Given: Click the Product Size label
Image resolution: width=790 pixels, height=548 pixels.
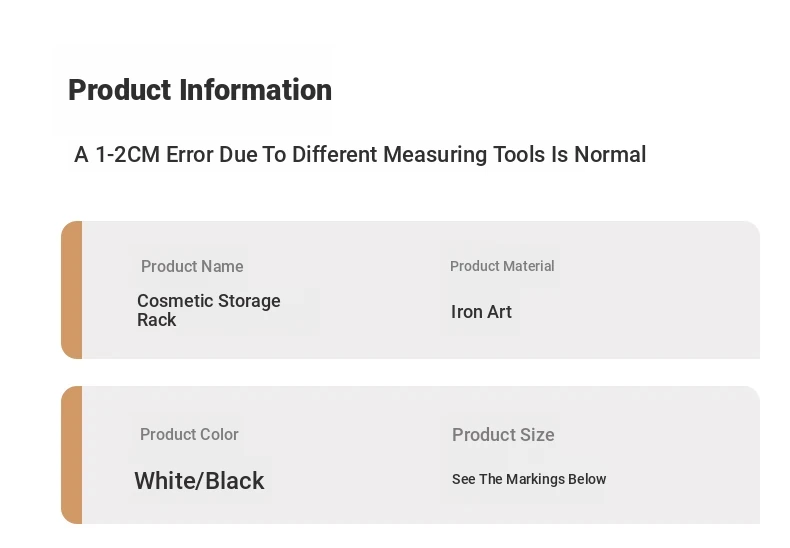Looking at the screenshot, I should point(503,435).
